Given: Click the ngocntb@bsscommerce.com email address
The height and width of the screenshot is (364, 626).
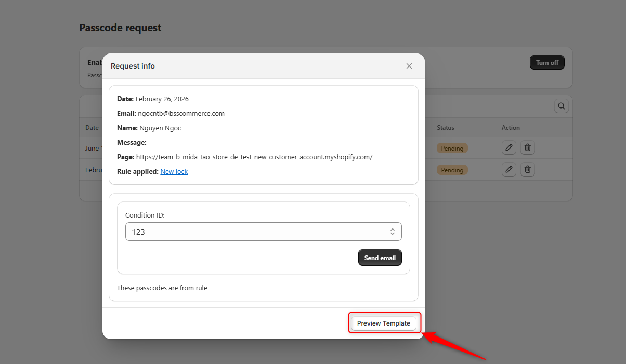Looking at the screenshot, I should pyautogui.click(x=181, y=113).
